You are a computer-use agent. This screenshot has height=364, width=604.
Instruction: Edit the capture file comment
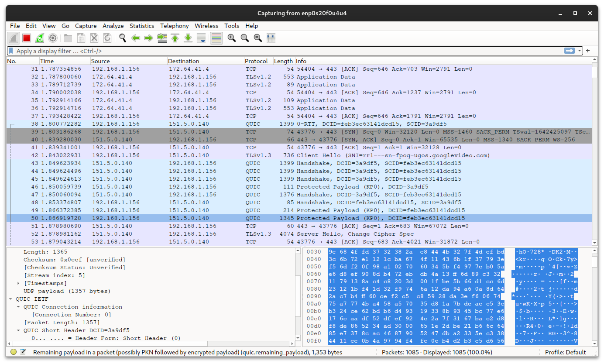pyautogui.click(x=23, y=352)
